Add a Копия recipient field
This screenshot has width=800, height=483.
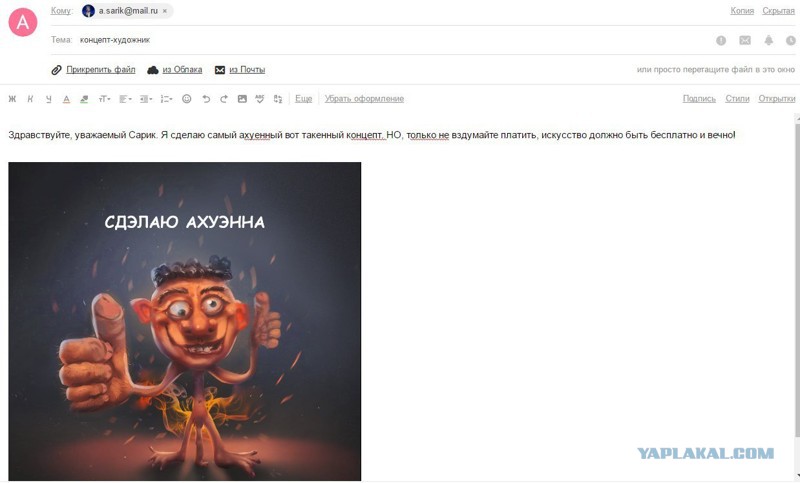pyautogui.click(x=742, y=11)
